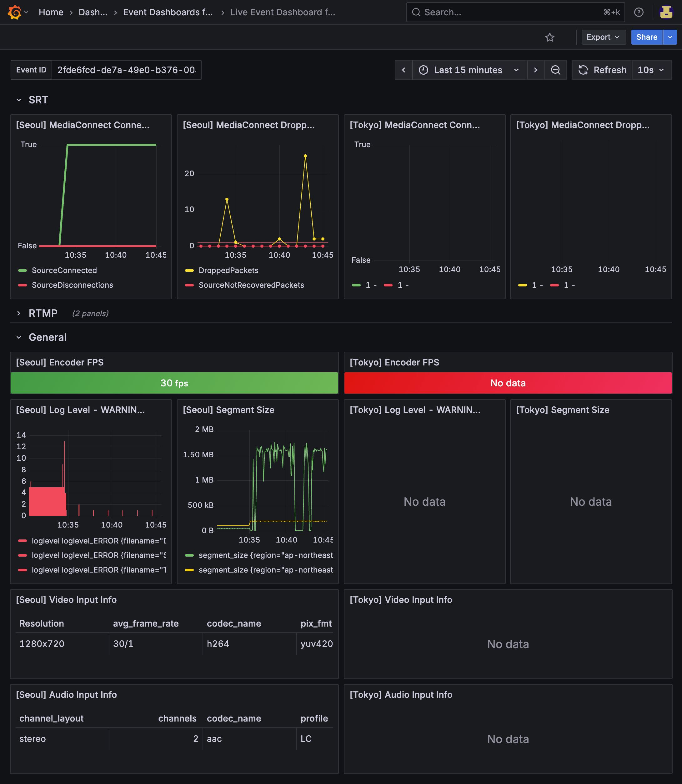
Task: Click the Share button
Action: (x=647, y=37)
